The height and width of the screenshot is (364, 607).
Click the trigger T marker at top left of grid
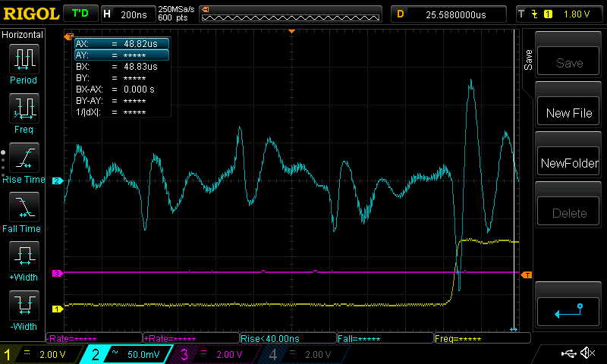coord(68,36)
